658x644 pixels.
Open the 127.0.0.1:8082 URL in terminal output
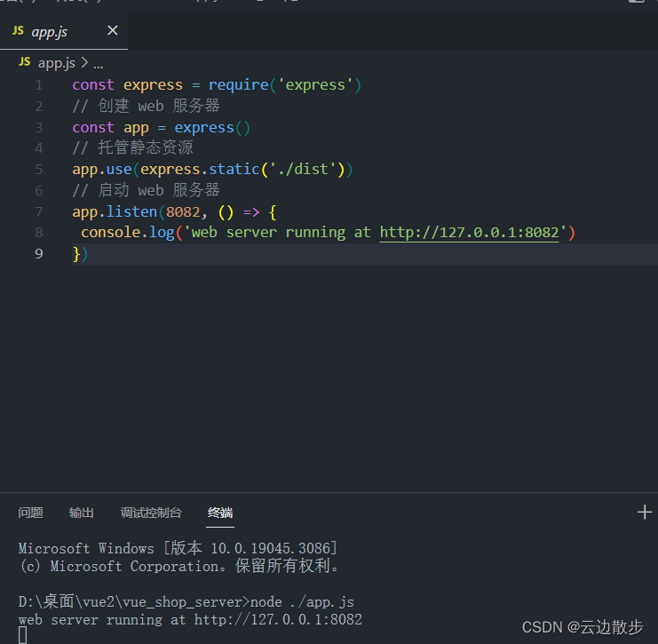[x=278, y=620]
